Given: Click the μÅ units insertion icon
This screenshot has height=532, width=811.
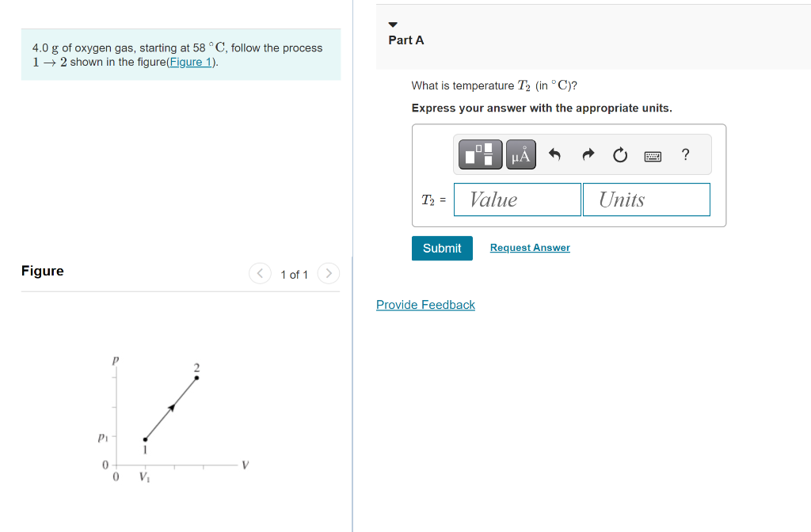Looking at the screenshot, I should (x=520, y=154).
